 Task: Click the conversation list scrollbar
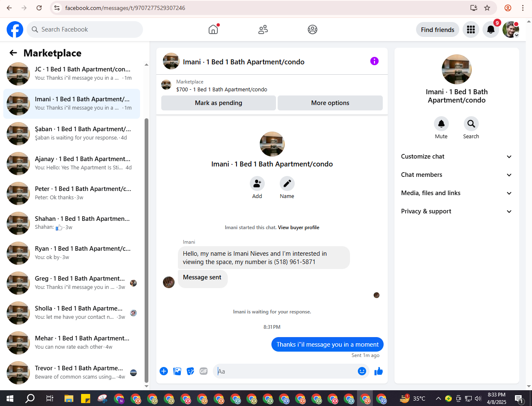(146, 250)
